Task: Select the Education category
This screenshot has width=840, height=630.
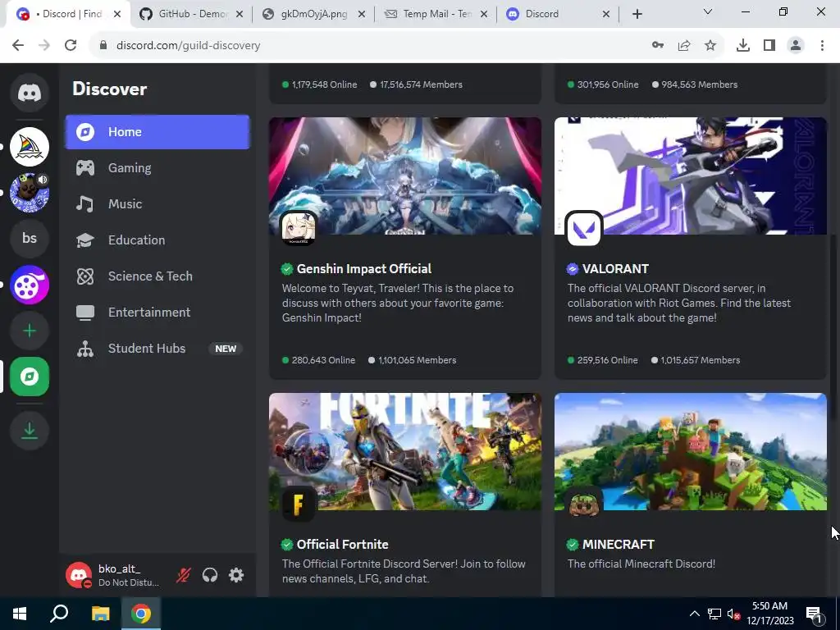Action: point(157,240)
